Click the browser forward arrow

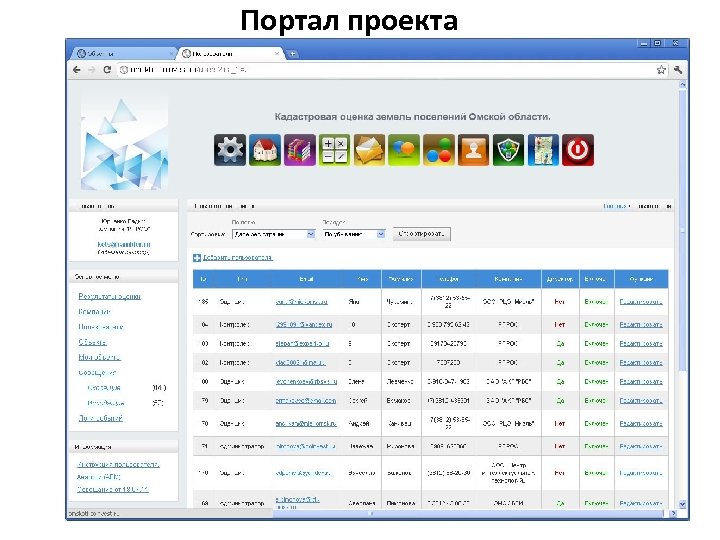91,70
